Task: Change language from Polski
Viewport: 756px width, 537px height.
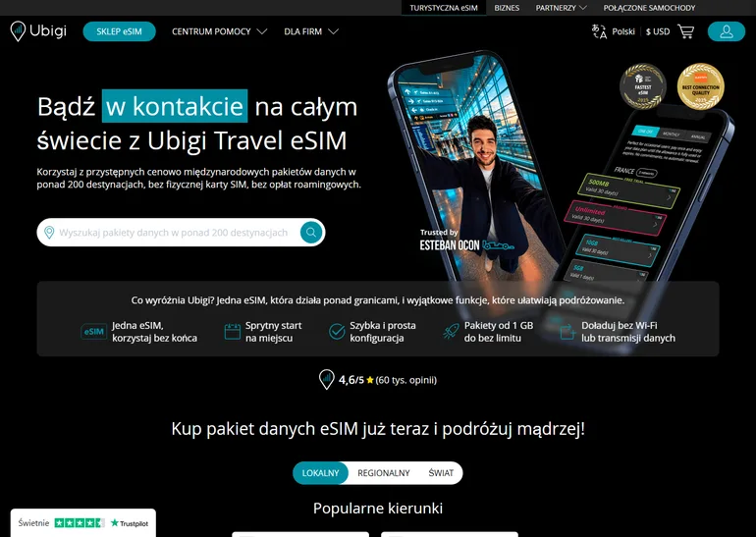Action: click(623, 31)
